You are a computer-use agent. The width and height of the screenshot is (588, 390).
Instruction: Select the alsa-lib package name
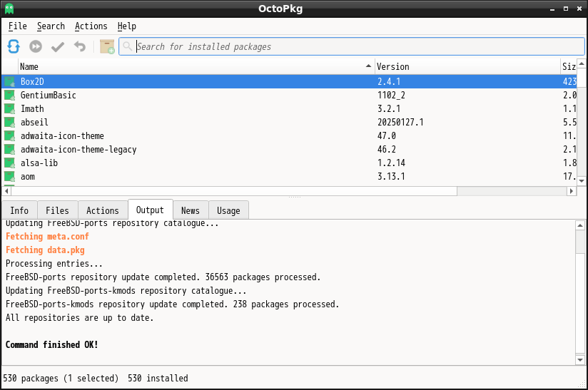[x=39, y=163]
